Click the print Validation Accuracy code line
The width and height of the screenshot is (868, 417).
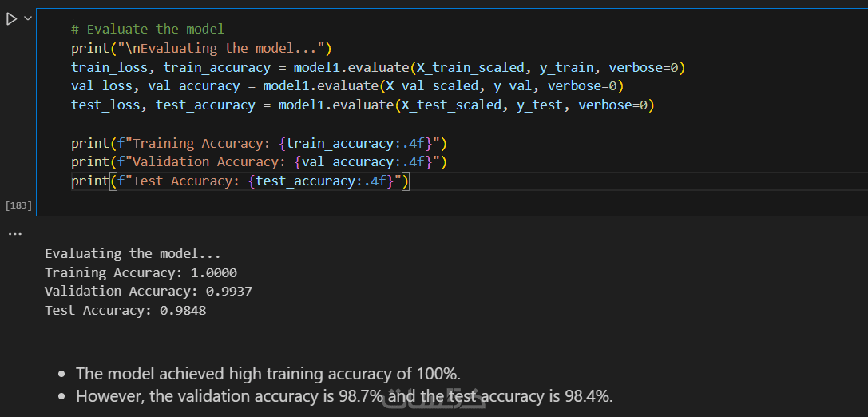point(259,162)
